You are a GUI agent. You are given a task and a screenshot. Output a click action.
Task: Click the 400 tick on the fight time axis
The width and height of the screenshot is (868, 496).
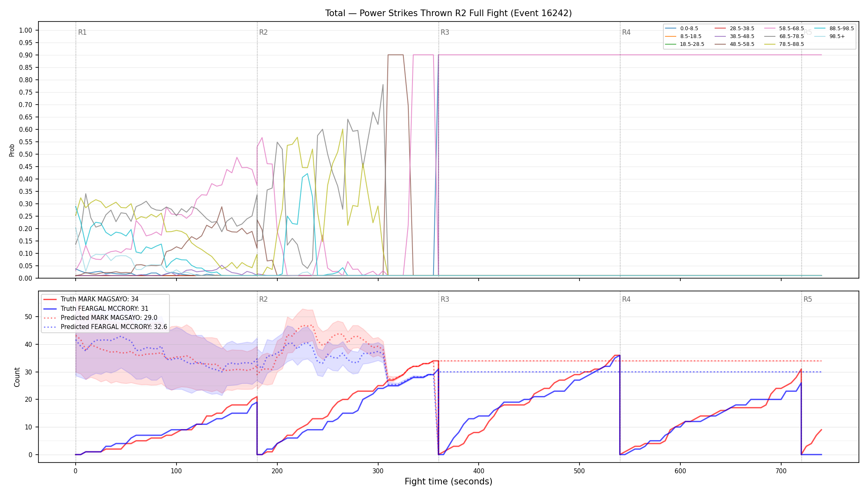479,471
